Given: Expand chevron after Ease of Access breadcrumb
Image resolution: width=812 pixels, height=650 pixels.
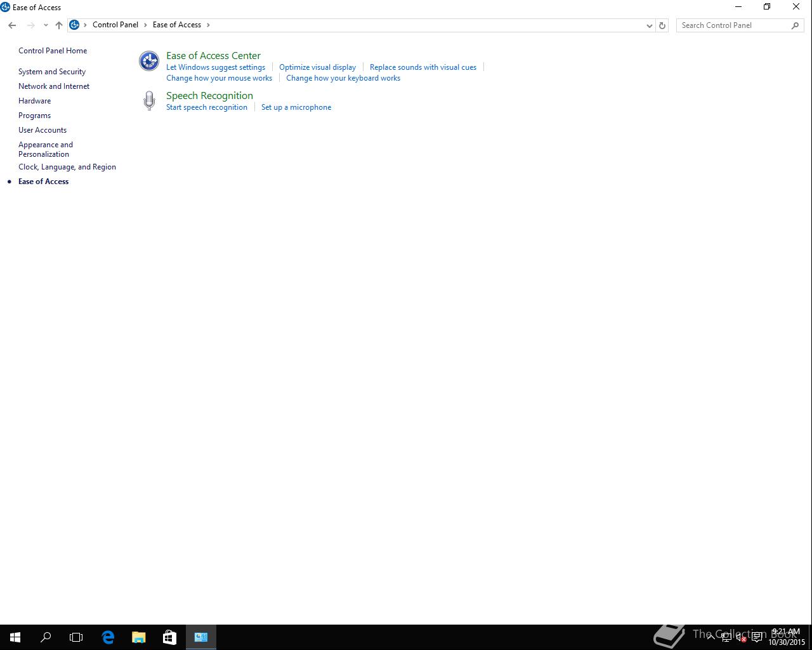Looking at the screenshot, I should tap(208, 25).
